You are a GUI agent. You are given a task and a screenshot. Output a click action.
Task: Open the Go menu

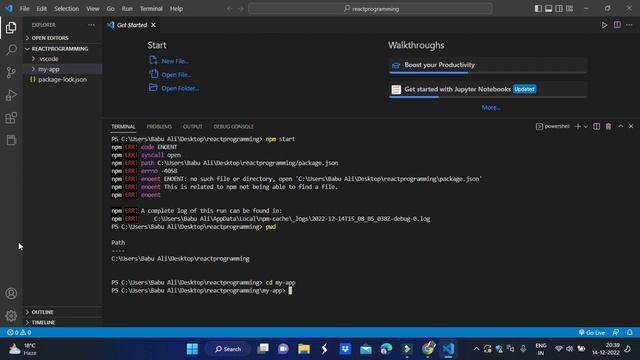pos(111,9)
